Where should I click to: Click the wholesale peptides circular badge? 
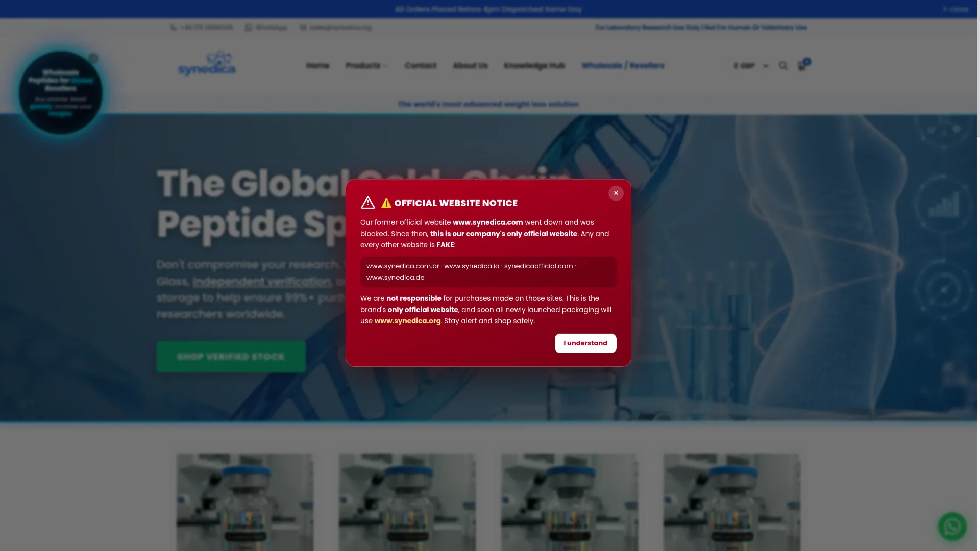pyautogui.click(x=61, y=93)
